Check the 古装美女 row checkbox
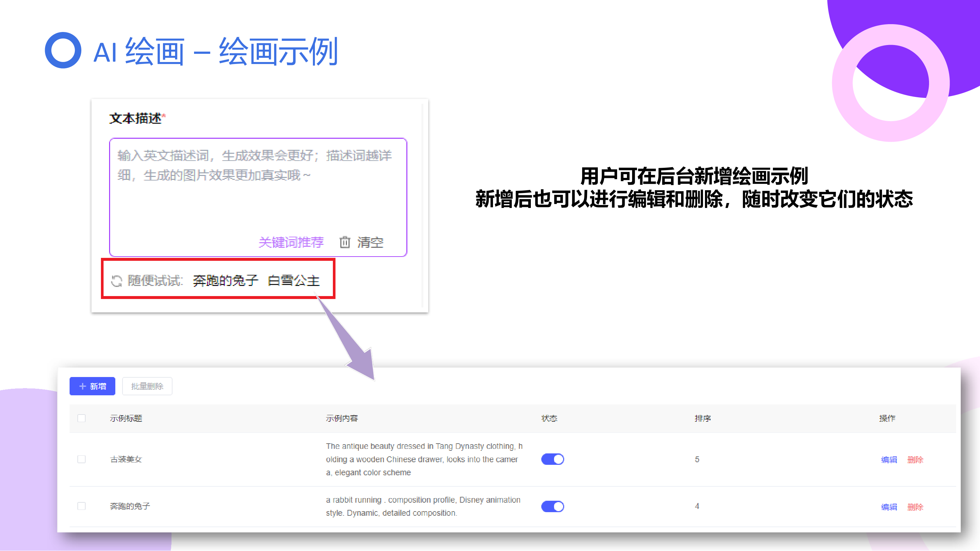Screen dimensions: 980x551 81,459
